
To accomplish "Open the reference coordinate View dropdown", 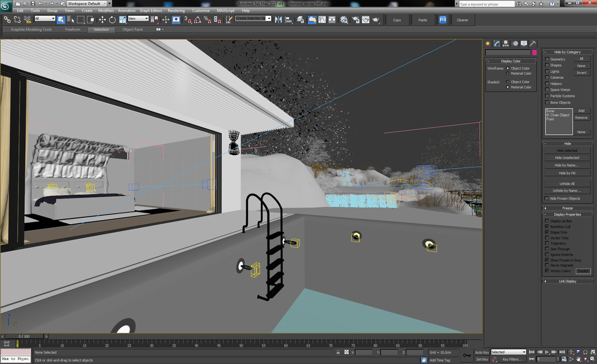I will coord(138,19).
